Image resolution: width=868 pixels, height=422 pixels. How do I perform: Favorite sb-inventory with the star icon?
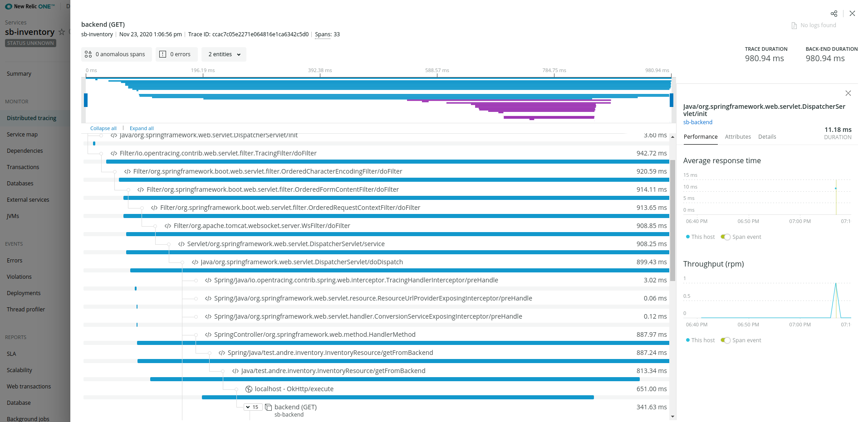pyautogui.click(x=62, y=32)
